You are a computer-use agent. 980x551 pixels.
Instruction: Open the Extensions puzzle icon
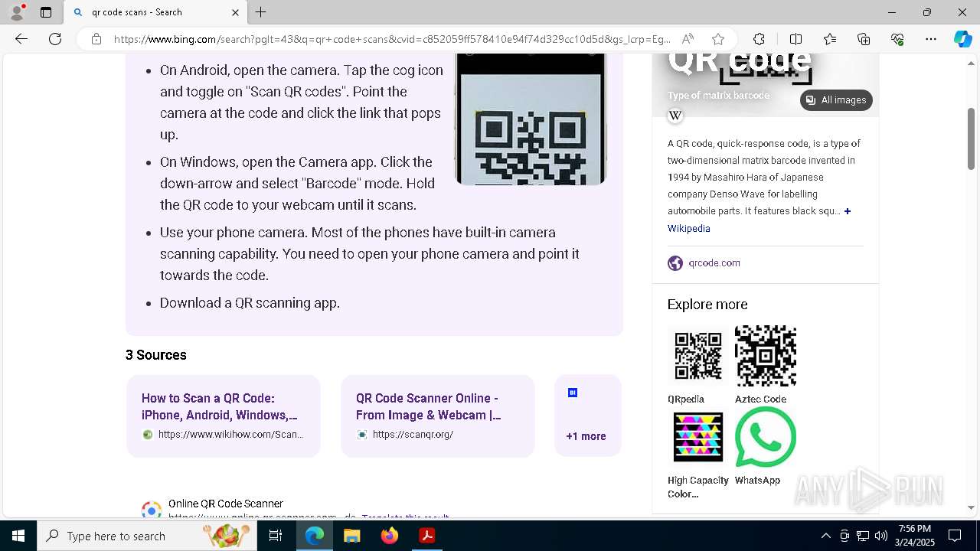coord(759,39)
